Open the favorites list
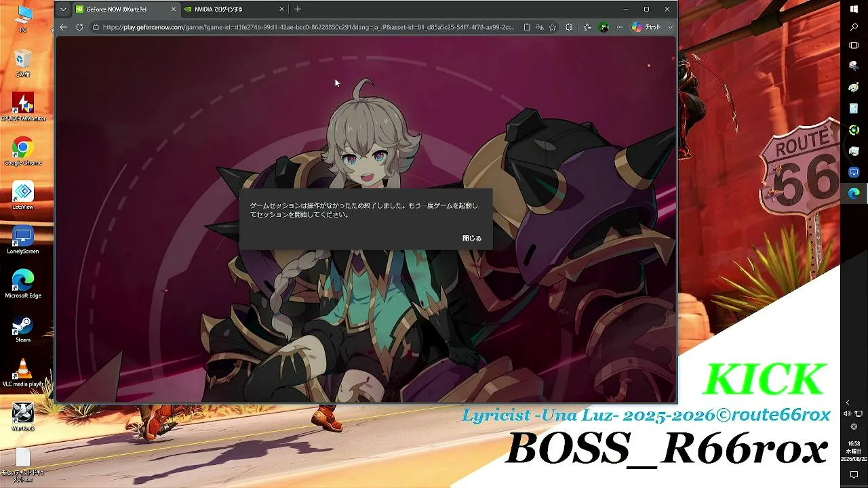This screenshot has width=868, height=488. tap(587, 27)
